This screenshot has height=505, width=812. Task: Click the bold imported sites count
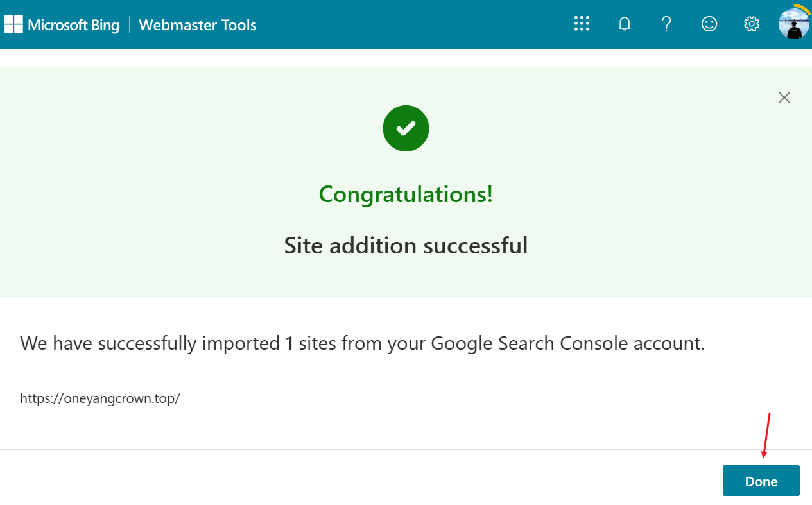click(289, 343)
